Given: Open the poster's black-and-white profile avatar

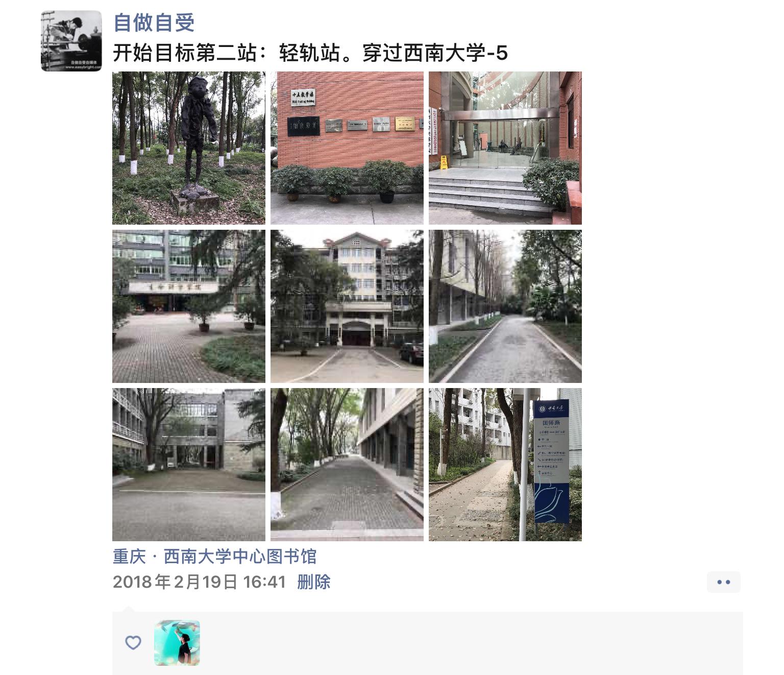Looking at the screenshot, I should pos(71,41).
